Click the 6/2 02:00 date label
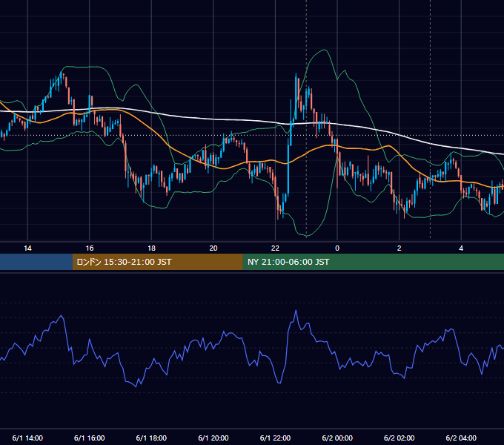 (399, 438)
